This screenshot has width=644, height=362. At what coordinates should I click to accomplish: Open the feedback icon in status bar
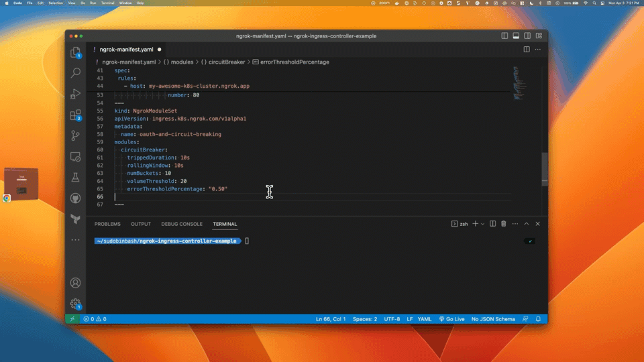525,319
